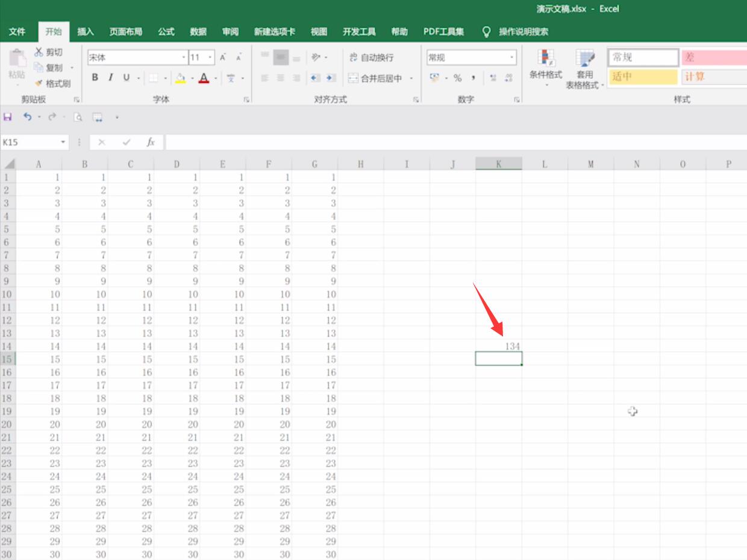Screen dimensions: 747x560
Task: Click the underline U icon
Action: point(126,78)
